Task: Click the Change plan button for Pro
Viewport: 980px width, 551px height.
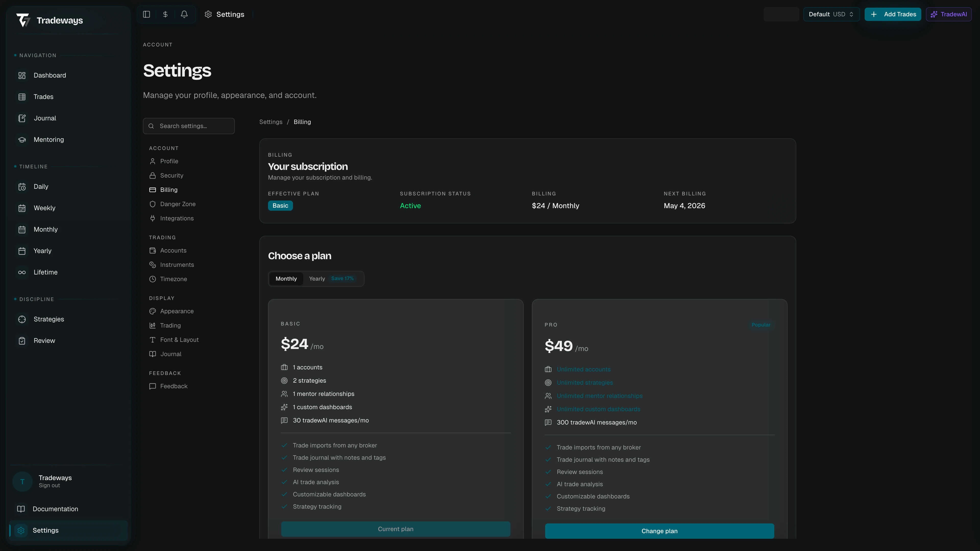Action: click(659, 531)
